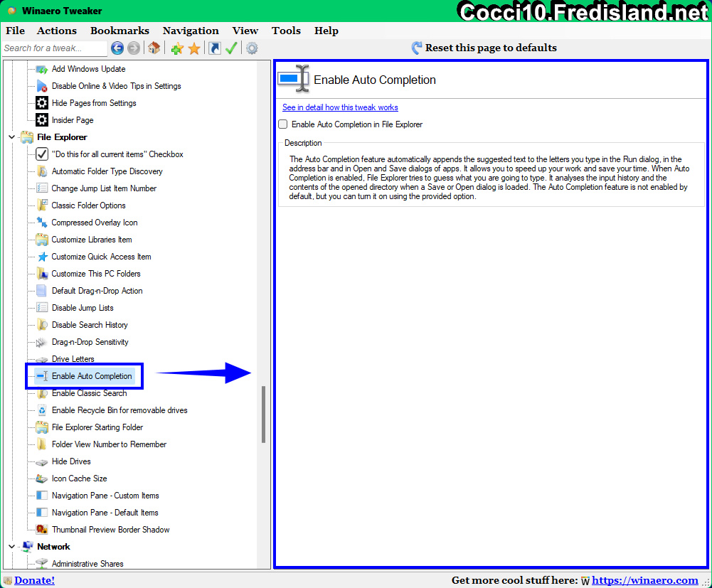This screenshot has width=712, height=588.
Task: Open the Help menu
Action: [326, 31]
